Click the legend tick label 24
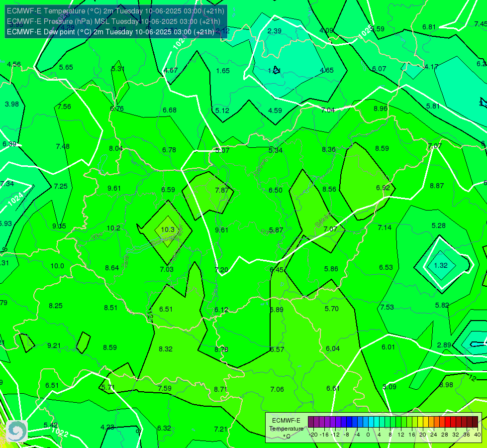The height and width of the screenshot is (448, 487). [434, 435]
